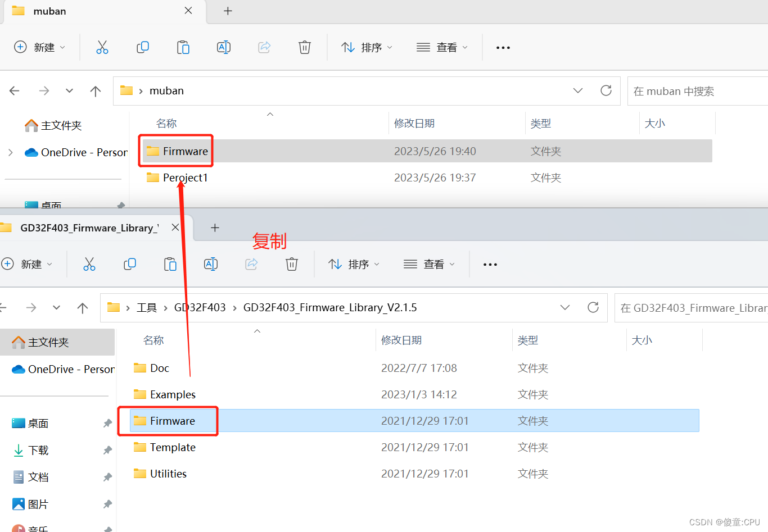Click Cut icon in muban window toolbar
The image size is (768, 532).
coord(102,47)
